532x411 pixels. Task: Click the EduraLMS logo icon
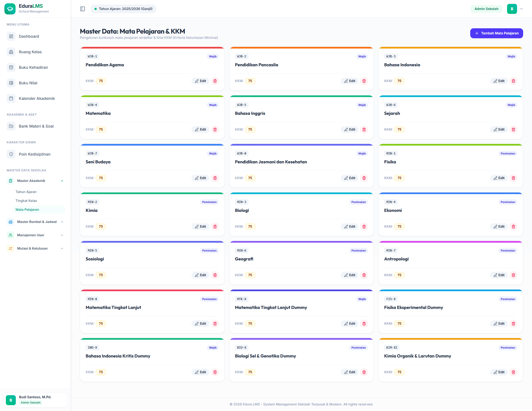point(10,9)
